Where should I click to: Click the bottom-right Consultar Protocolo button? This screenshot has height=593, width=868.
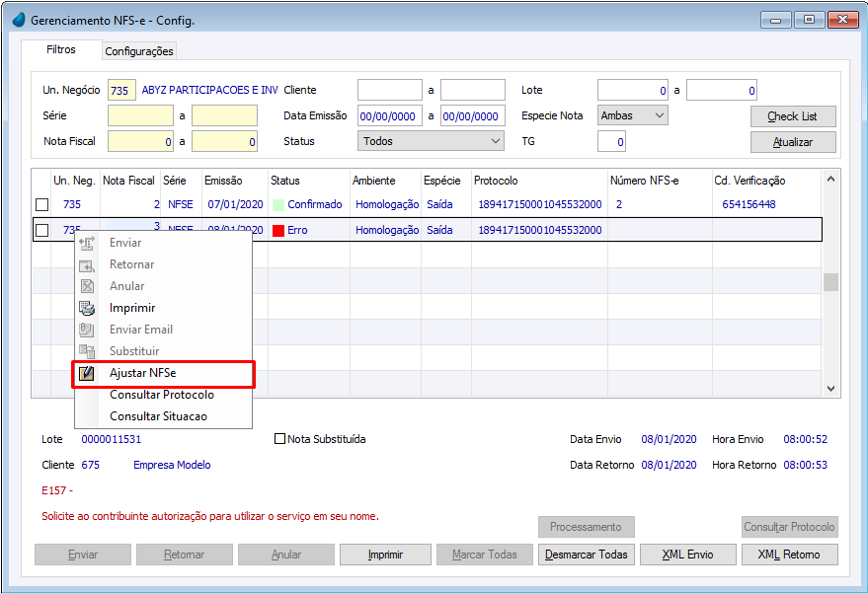(x=789, y=527)
